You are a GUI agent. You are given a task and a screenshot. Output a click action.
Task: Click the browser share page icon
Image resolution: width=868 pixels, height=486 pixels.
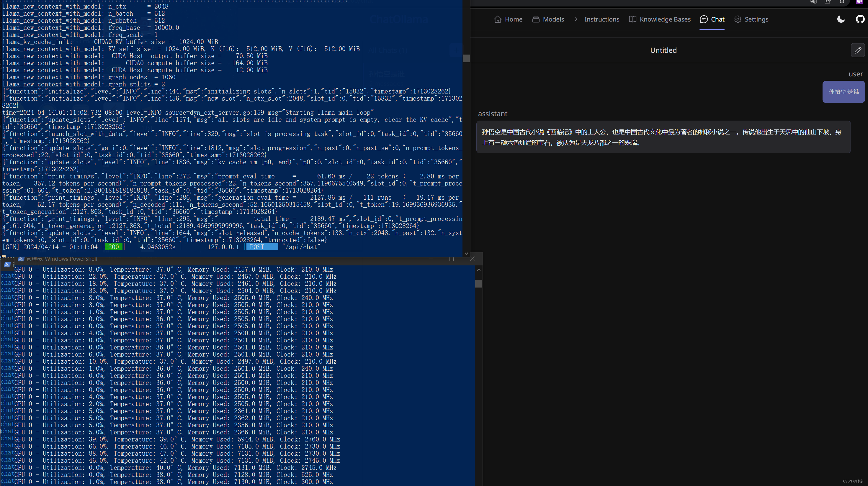click(x=828, y=2)
